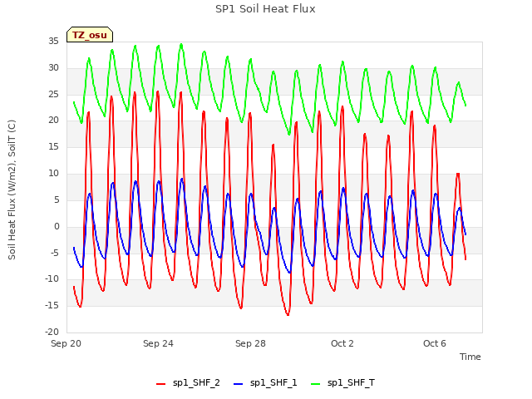Click the Oct 6 x-axis label
The image size is (532, 399).
coord(435,343)
